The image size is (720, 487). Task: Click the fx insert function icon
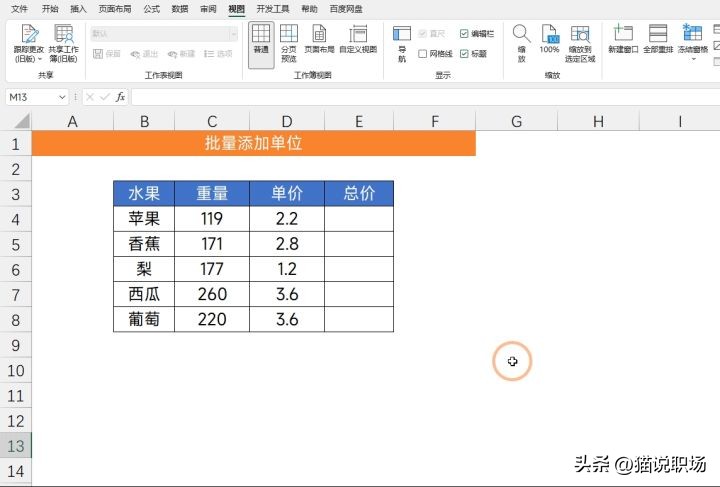pos(120,97)
